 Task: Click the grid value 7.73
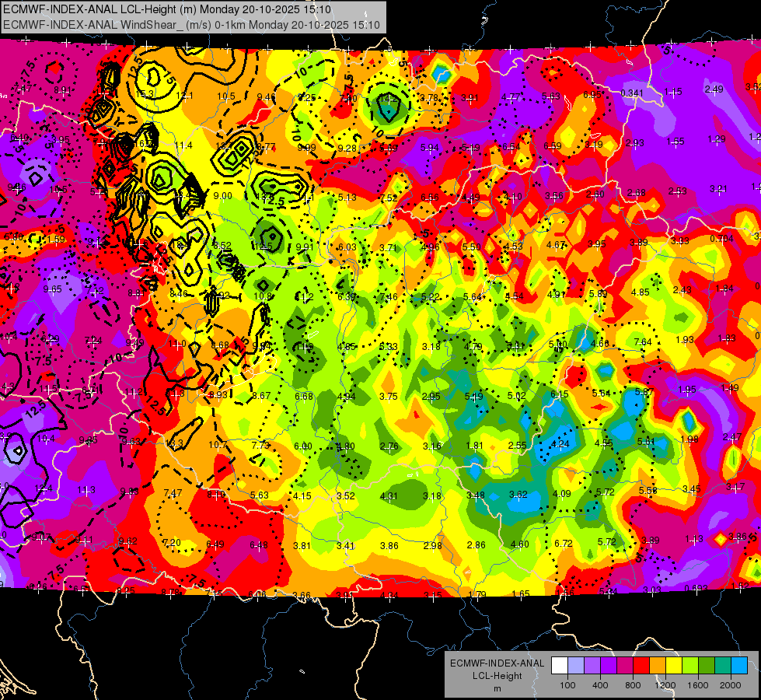260,445
